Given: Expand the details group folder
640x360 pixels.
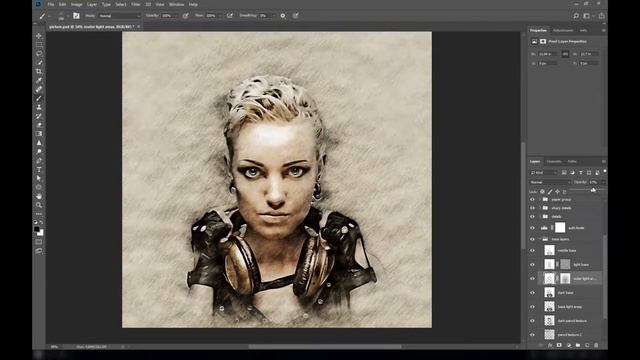Looking at the screenshot, I should pos(540,217).
